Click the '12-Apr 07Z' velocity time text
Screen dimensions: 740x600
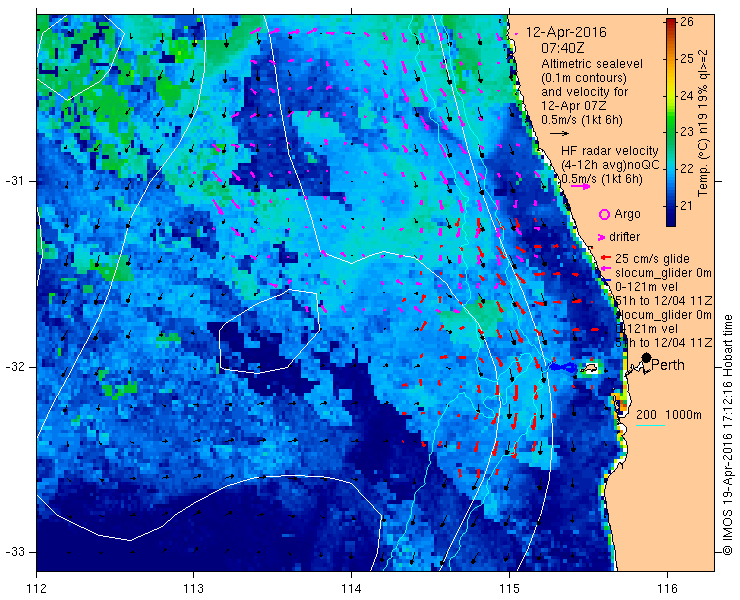click(572, 106)
